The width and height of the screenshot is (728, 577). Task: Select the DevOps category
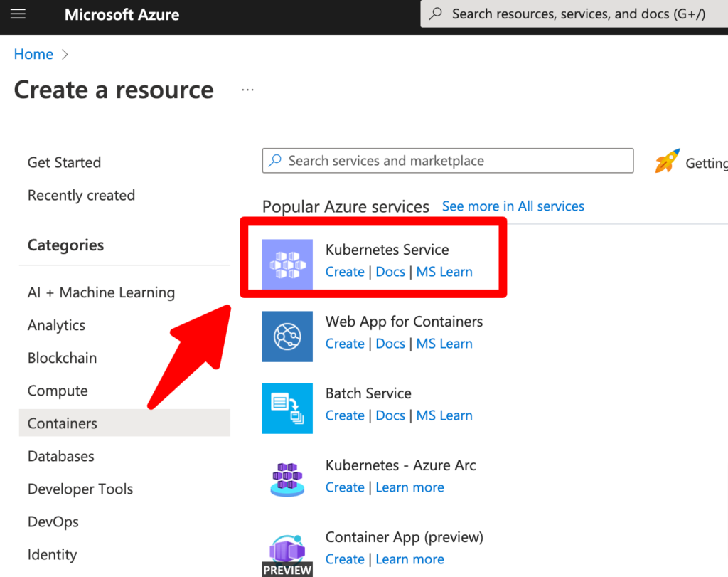[x=53, y=522]
